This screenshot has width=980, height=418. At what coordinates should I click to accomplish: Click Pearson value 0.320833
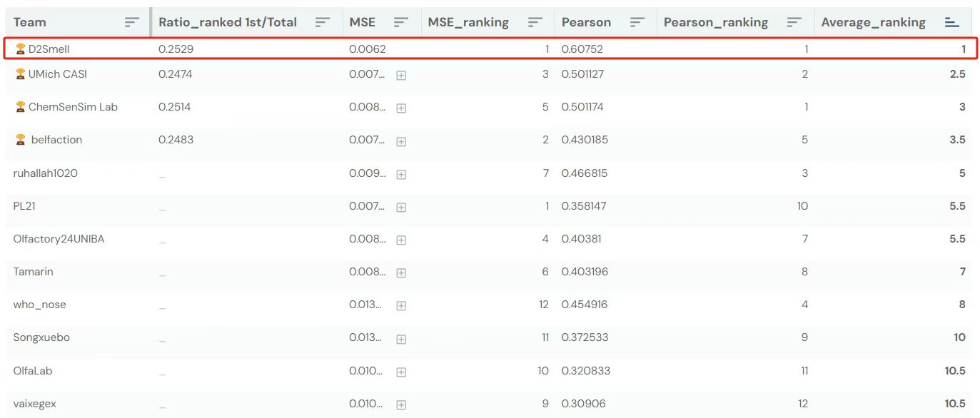(586, 371)
